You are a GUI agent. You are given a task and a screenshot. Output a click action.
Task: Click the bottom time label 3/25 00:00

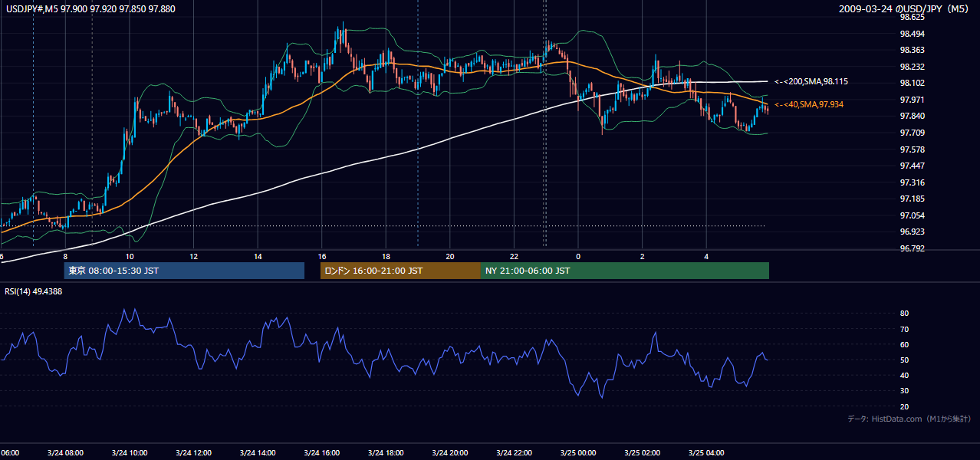point(578,453)
